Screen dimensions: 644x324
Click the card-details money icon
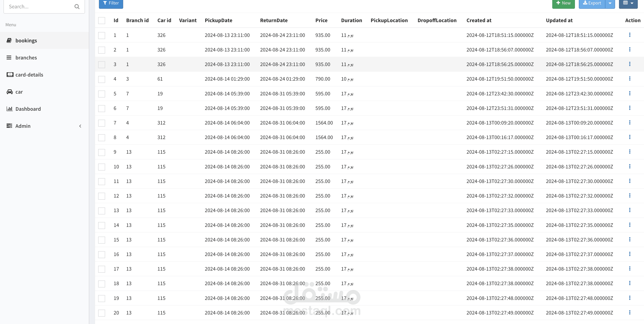point(10,75)
